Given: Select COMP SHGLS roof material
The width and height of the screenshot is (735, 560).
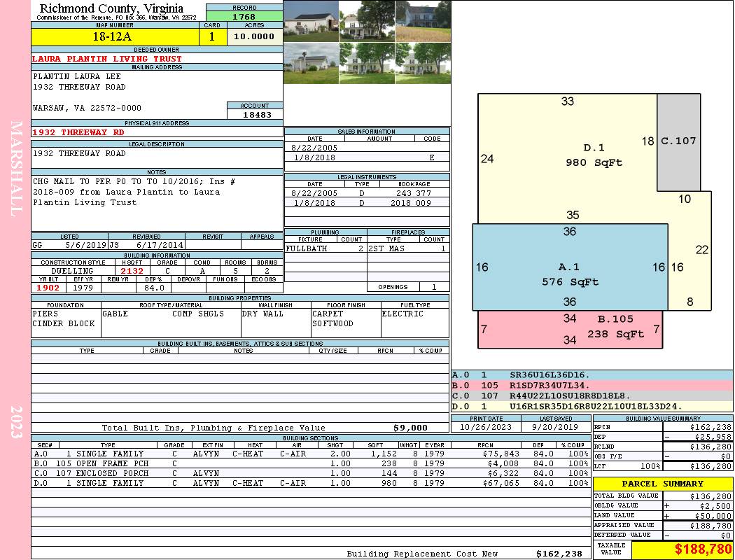Looking at the screenshot, I should pos(198,314).
